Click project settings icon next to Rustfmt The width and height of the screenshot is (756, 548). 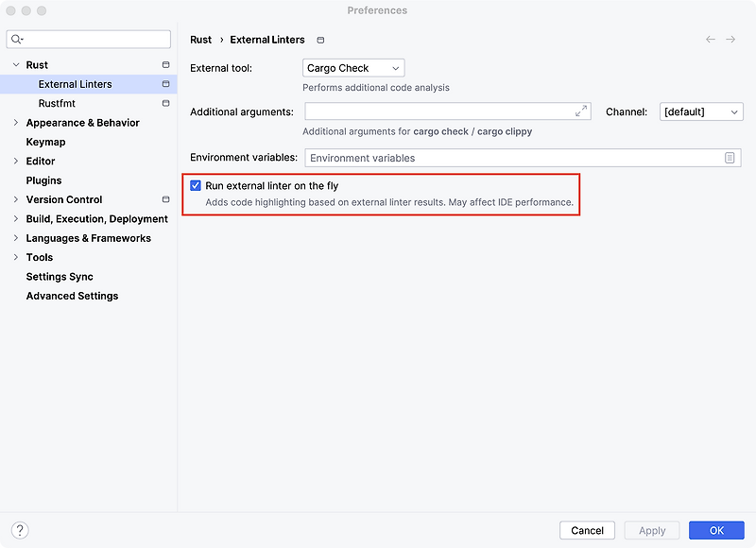click(165, 103)
